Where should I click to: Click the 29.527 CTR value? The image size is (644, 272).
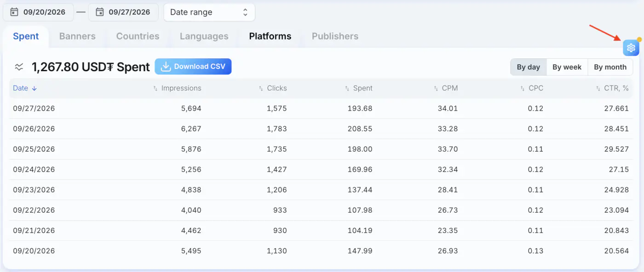[616, 149]
